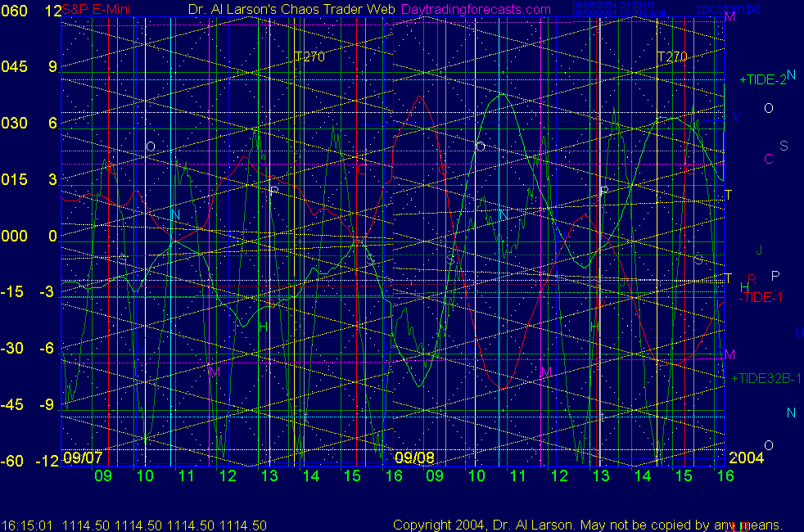The image size is (804, 532).
Task: Click the blue "V" label beside the chart
Action: click(x=736, y=117)
